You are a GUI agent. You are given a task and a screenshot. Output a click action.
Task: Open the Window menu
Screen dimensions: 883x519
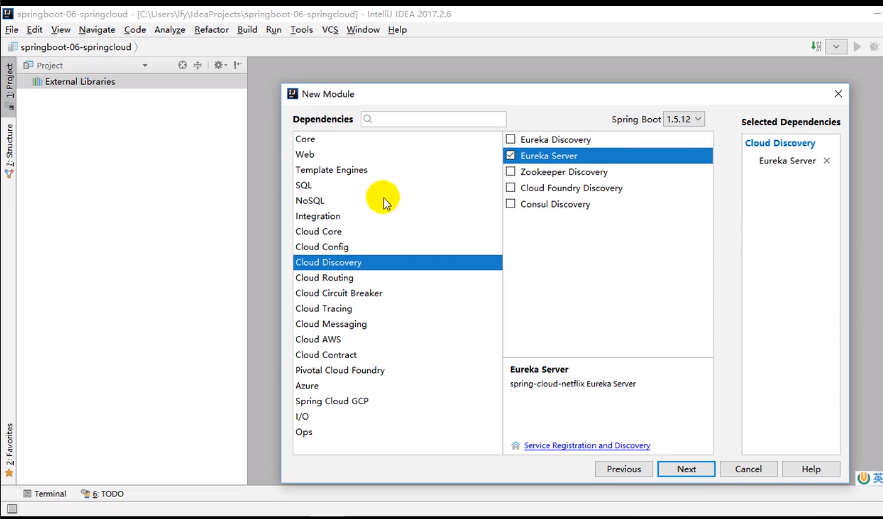point(363,30)
